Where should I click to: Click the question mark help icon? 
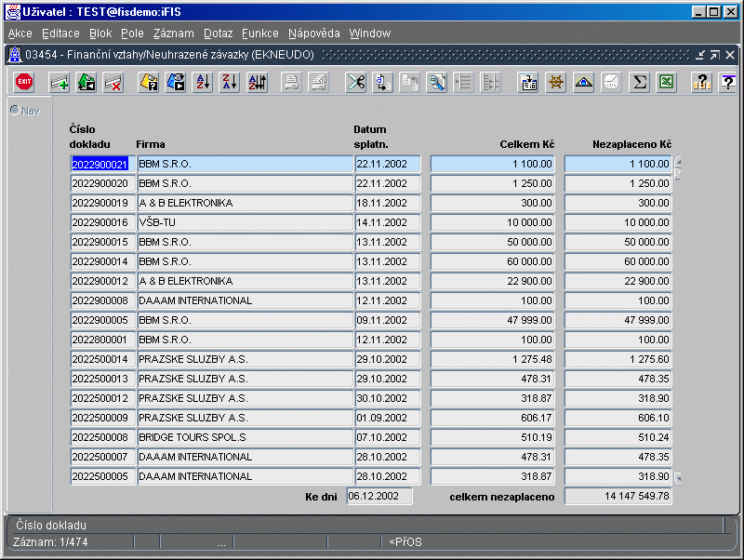pyautogui.click(x=728, y=83)
